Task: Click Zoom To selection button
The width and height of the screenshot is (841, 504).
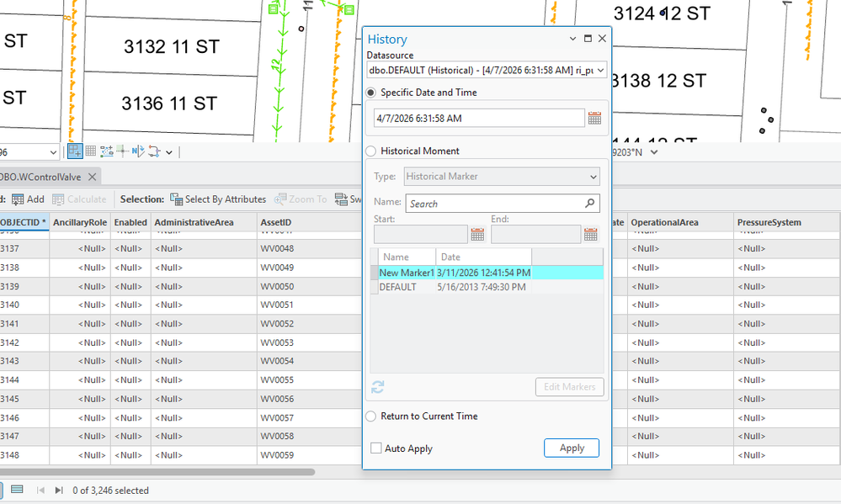Action: 301,199
